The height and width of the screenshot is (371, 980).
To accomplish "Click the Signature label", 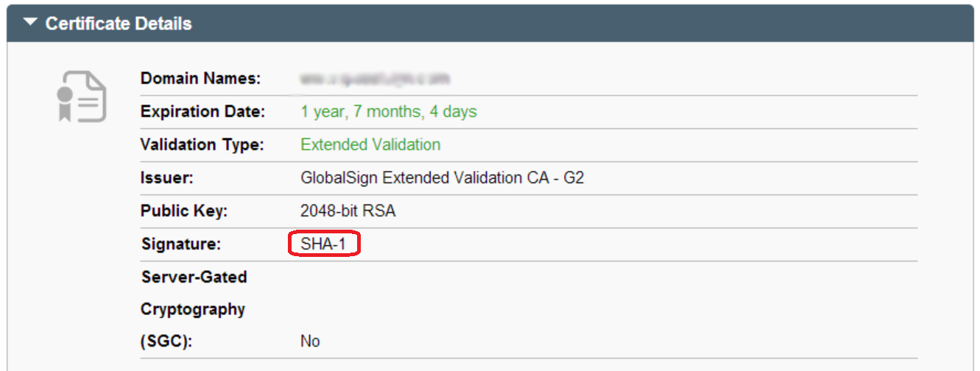I will pos(180,244).
